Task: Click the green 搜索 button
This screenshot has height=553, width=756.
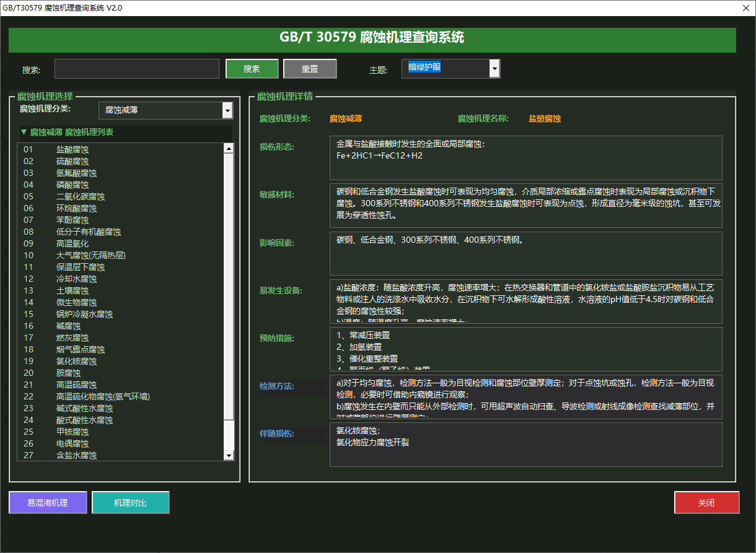Action: [252, 69]
